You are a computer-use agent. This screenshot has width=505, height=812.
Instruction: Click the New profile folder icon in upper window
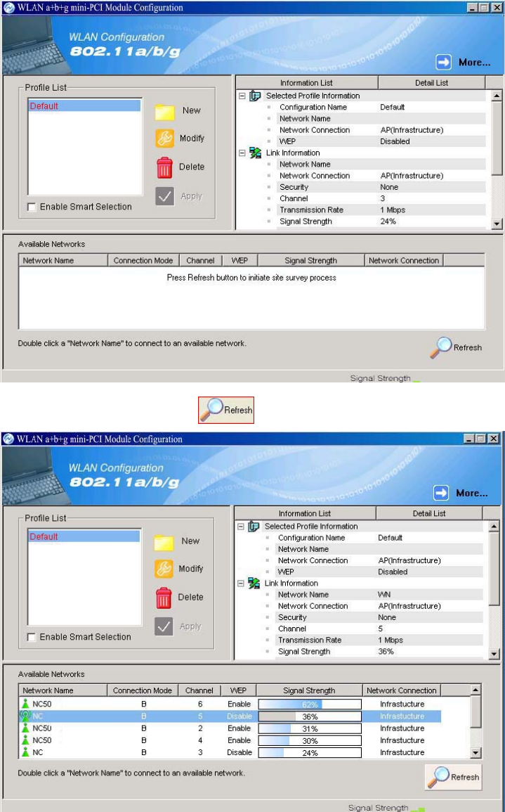[x=164, y=111]
